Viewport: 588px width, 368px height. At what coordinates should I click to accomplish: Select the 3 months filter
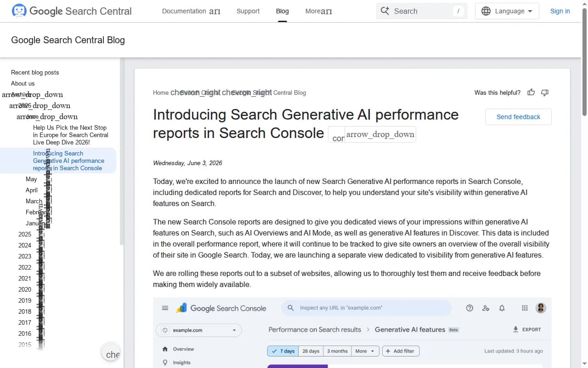tap(337, 351)
